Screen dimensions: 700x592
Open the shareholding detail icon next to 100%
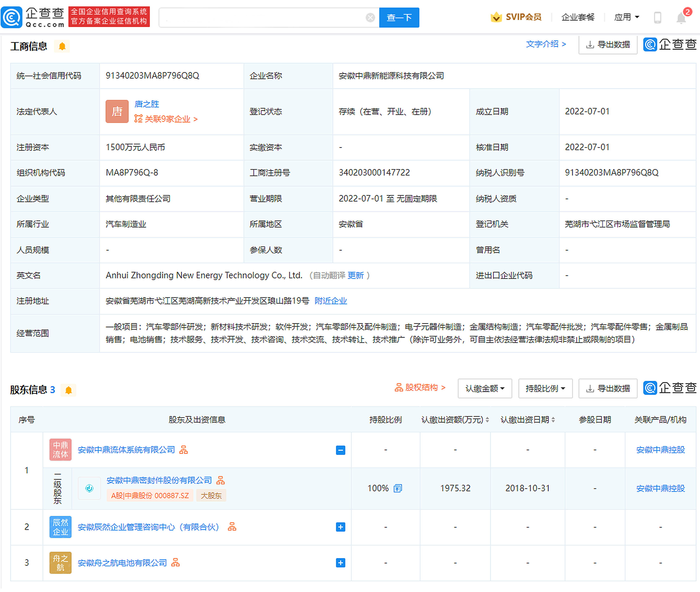[398, 488]
